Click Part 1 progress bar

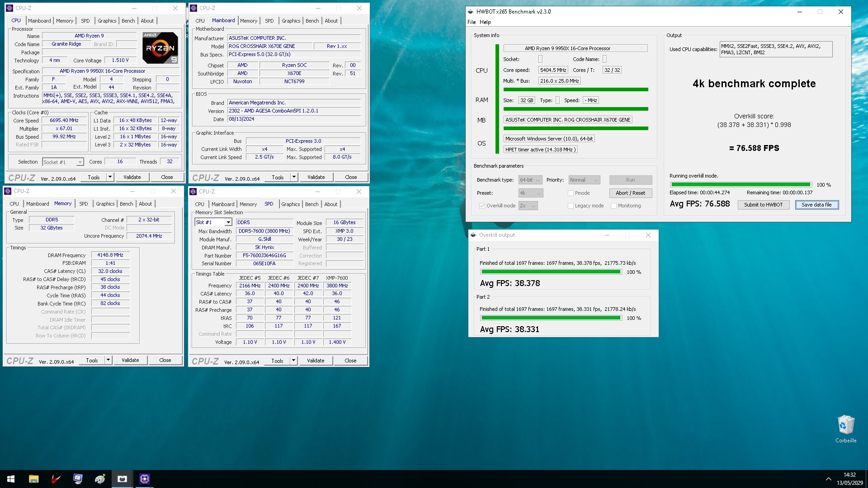(551, 272)
